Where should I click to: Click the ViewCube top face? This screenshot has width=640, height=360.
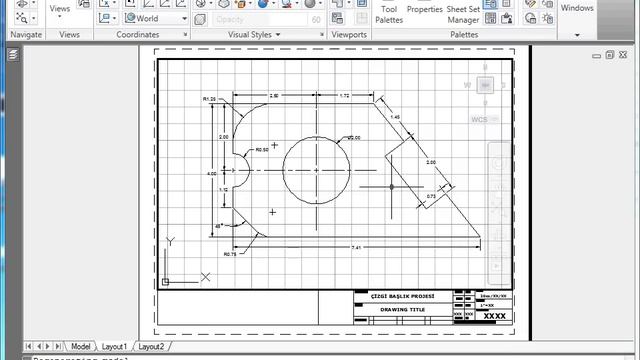click(x=485, y=85)
